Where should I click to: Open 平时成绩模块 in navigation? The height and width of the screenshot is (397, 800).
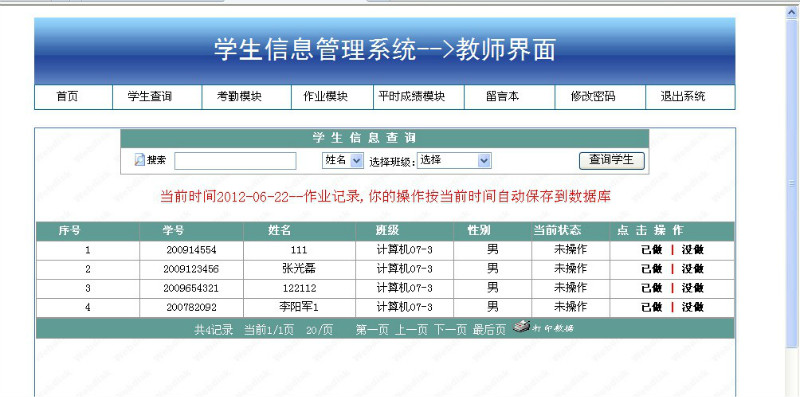(412, 96)
